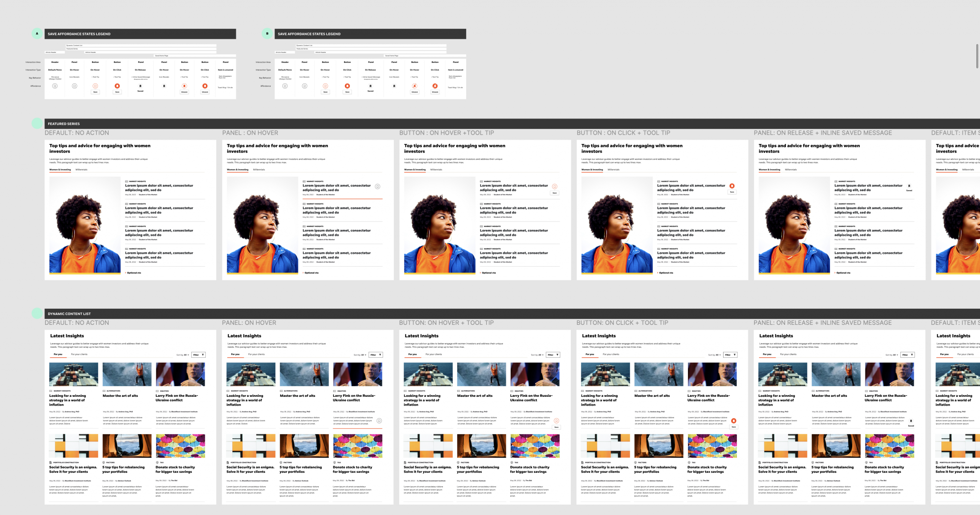The width and height of the screenshot is (980, 515).
Task: Select Women & Investing tab in DEFAULT: NO ACTION Featured Series
Action: click(x=60, y=169)
